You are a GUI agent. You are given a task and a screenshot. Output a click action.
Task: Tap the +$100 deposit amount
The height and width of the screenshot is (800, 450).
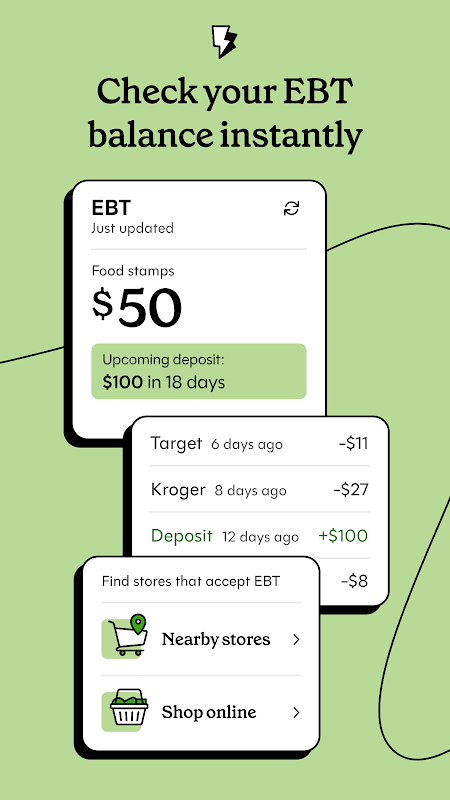click(343, 536)
